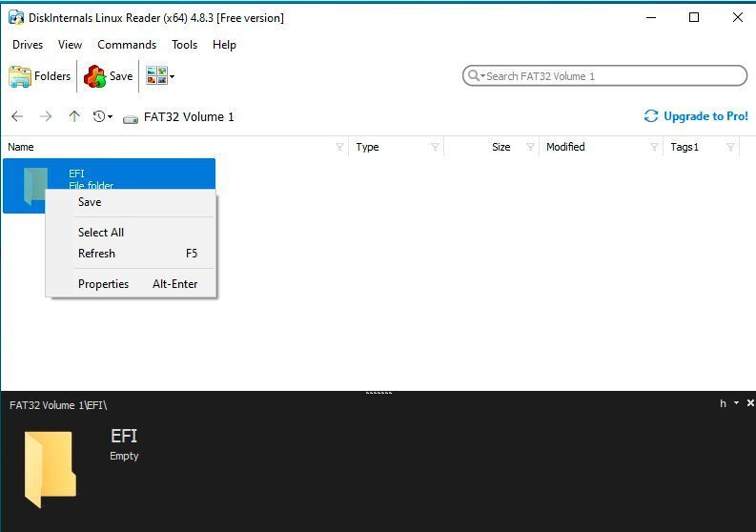Click the FAT32 Volume 1 breadcrumb text
This screenshot has height=532, width=756.
(189, 116)
